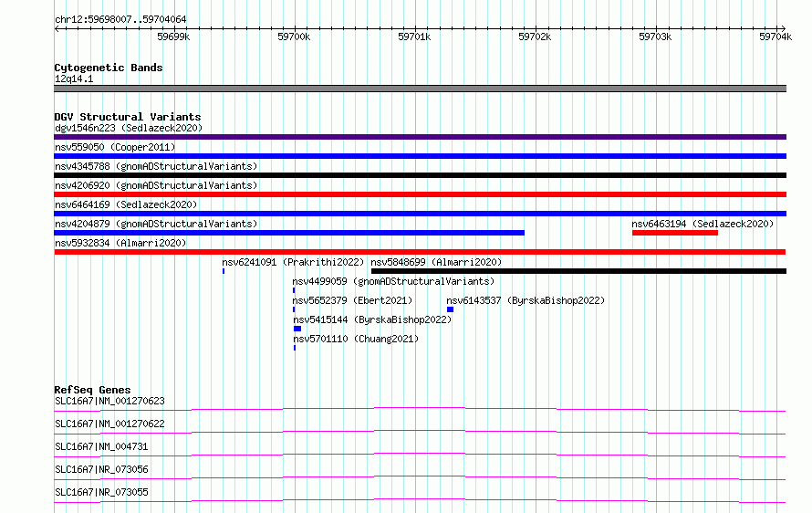Viewport: 812px width, 513px height.
Task: Click the SLC16A7|NR_073056 transcript label
Action: [101, 469]
